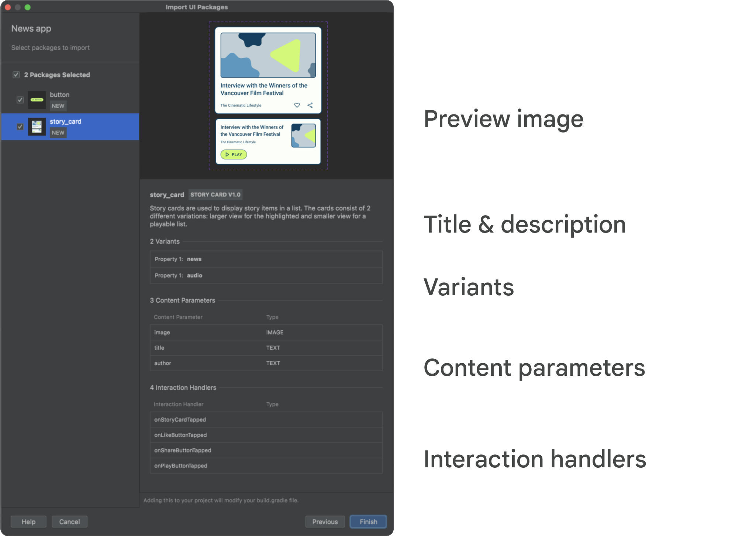Viewport: 756px width, 536px height.
Task: Select the Previous step in wizard
Action: coord(324,520)
